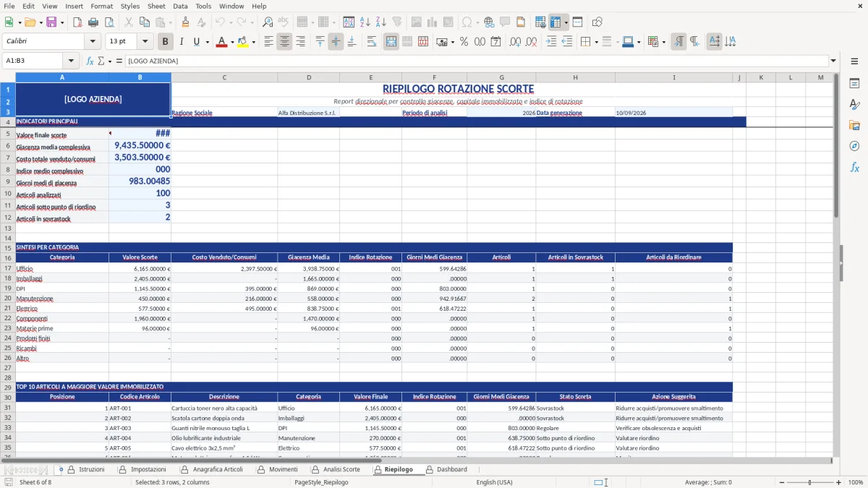Click Define print area icon
This screenshot has height=488, width=868.
coord(540,22)
